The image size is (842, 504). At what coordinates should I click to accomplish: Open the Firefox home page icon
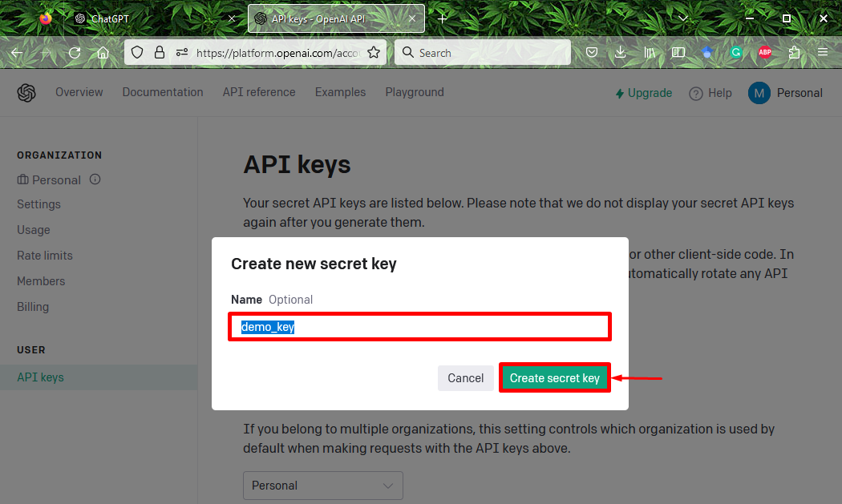click(x=103, y=53)
